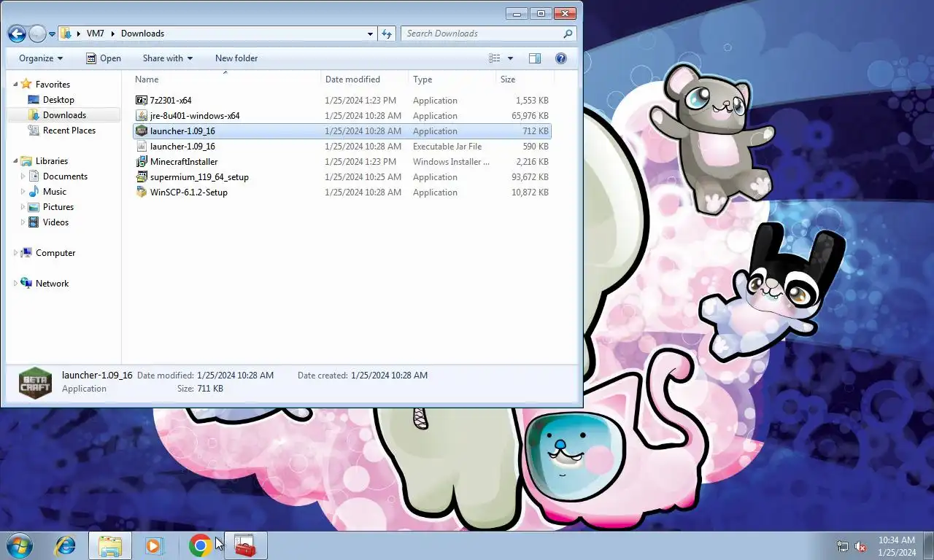Click the search magnifier icon
The image size is (934, 560).
point(568,34)
